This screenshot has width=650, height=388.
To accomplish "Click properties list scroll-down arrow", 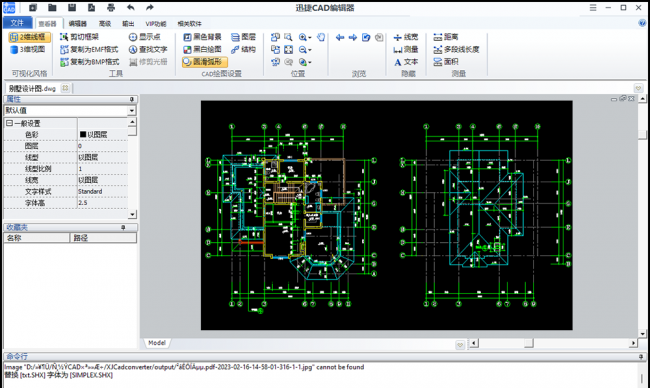I will point(132,215).
